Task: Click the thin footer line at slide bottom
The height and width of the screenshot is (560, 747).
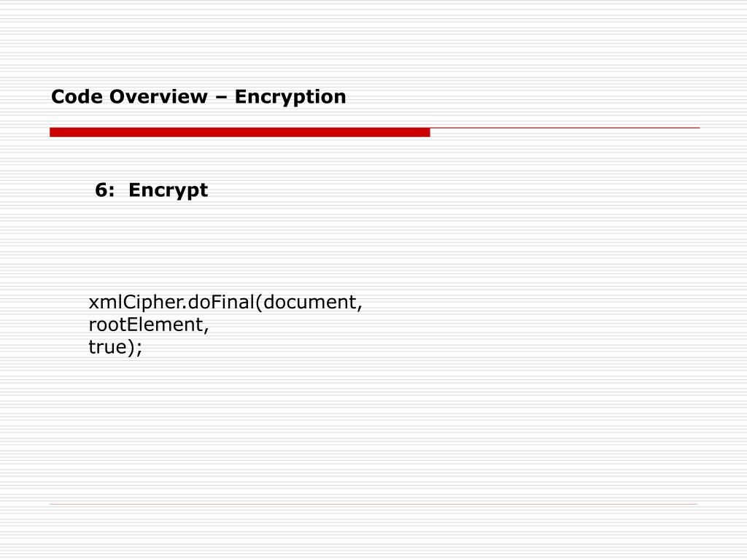Action: point(373,504)
